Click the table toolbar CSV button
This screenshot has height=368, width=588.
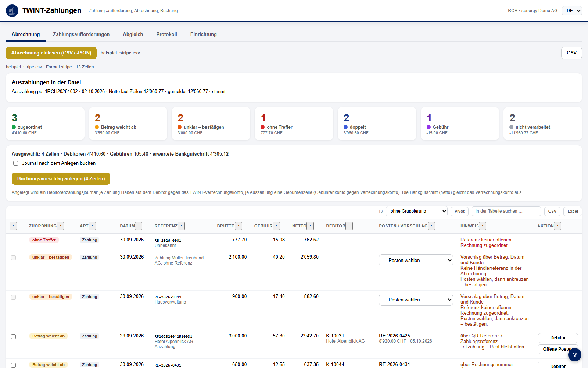click(552, 211)
